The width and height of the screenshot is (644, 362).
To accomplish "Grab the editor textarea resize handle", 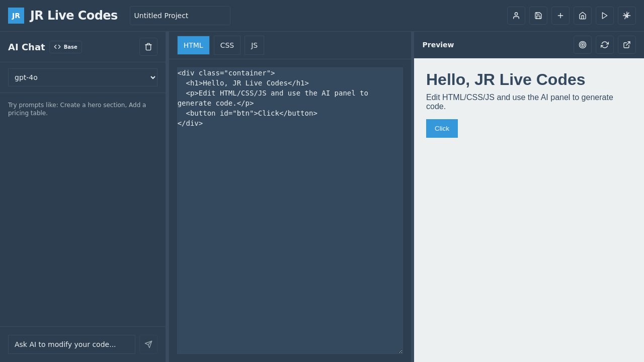I will (400, 351).
